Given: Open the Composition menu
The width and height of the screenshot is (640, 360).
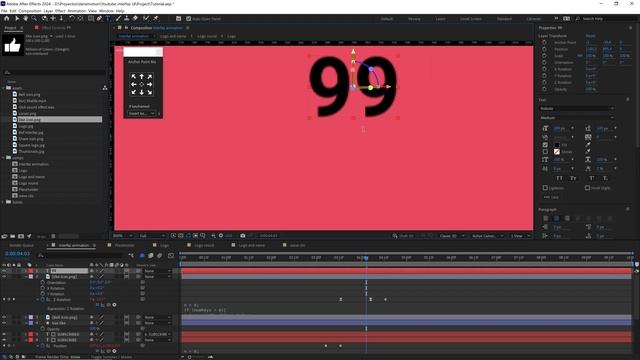Looking at the screenshot, I should pyautogui.click(x=30, y=11).
